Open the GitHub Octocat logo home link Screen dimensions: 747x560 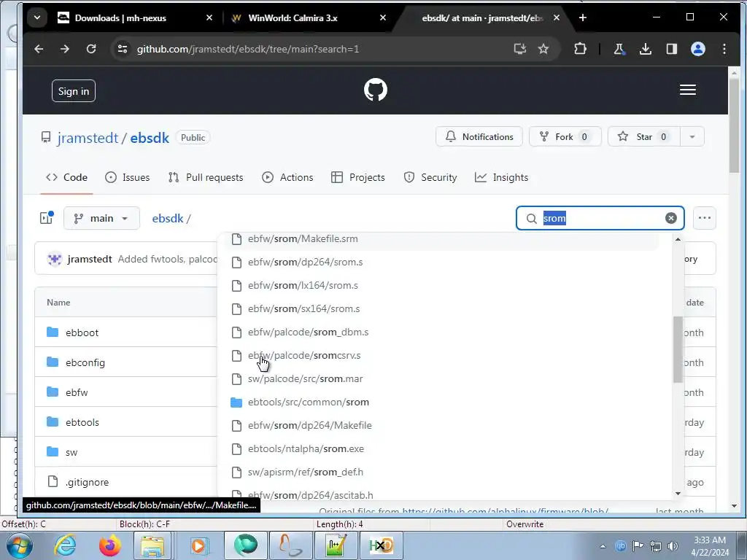click(x=376, y=90)
